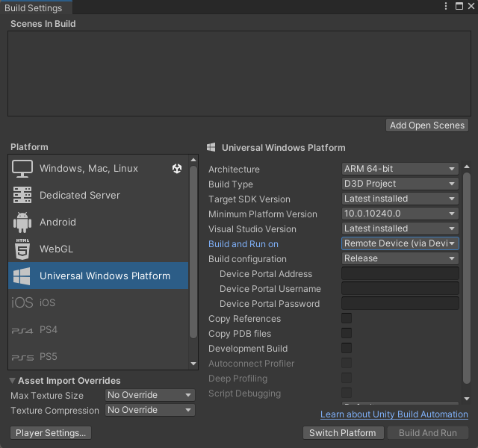Select the PS5 platform label
478x448 pixels.
pyautogui.click(x=49, y=356)
